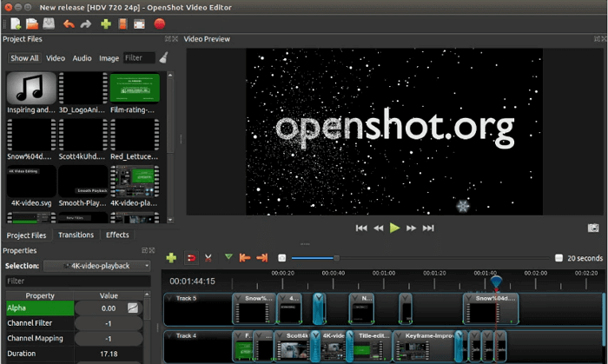Open a project with the folder icon
The height and width of the screenshot is (364, 608).
[32, 23]
